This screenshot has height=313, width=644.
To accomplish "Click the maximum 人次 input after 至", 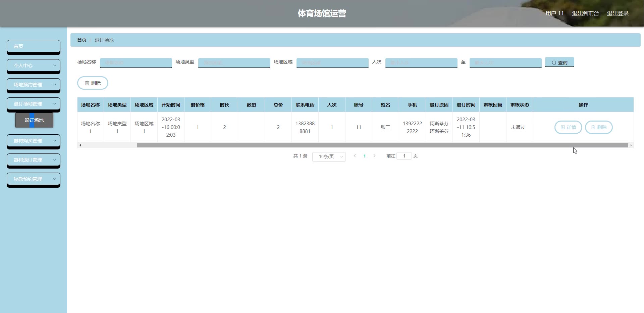I will pyautogui.click(x=505, y=63).
